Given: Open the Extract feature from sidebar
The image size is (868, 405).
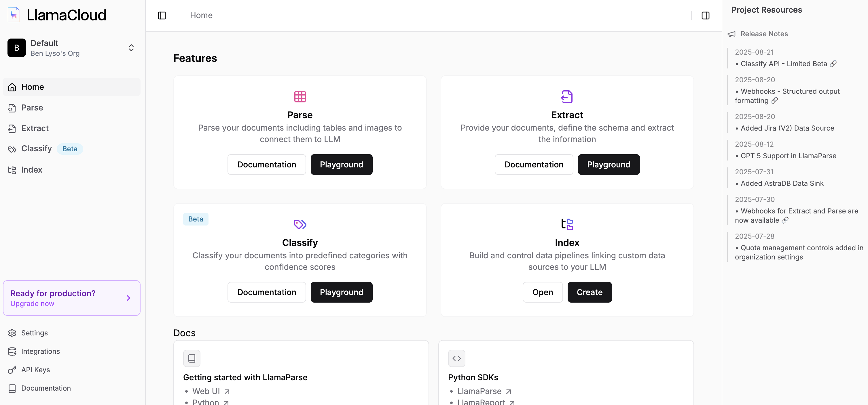Looking at the screenshot, I should (x=12, y=128).
